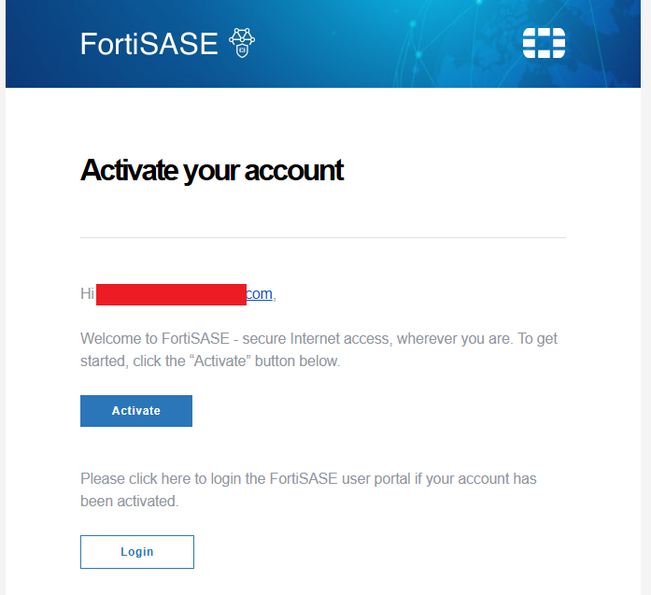Click the horizontal divider under the heading
651x595 pixels.
323,238
